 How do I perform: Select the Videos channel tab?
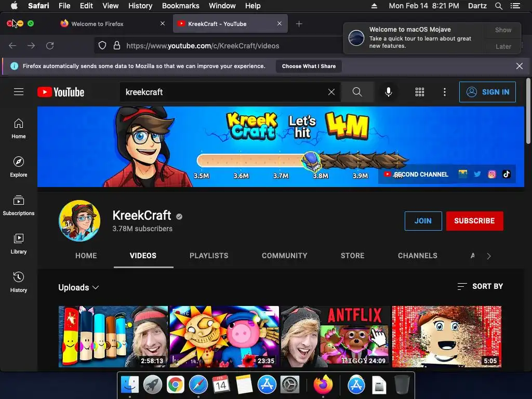143,256
